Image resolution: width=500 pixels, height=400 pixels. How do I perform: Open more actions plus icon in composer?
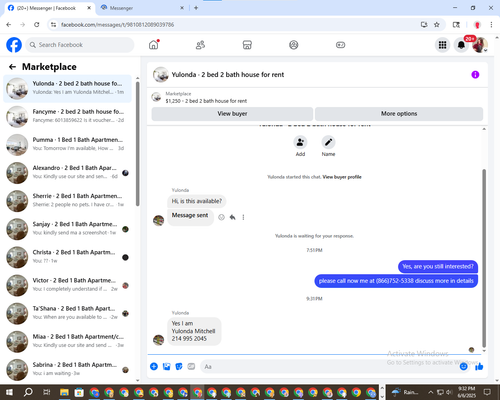point(154,367)
